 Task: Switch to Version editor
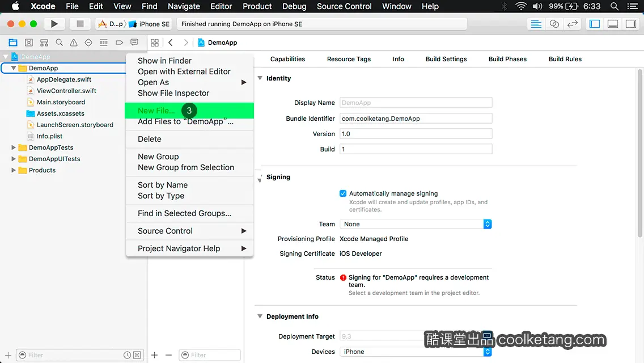click(x=572, y=24)
